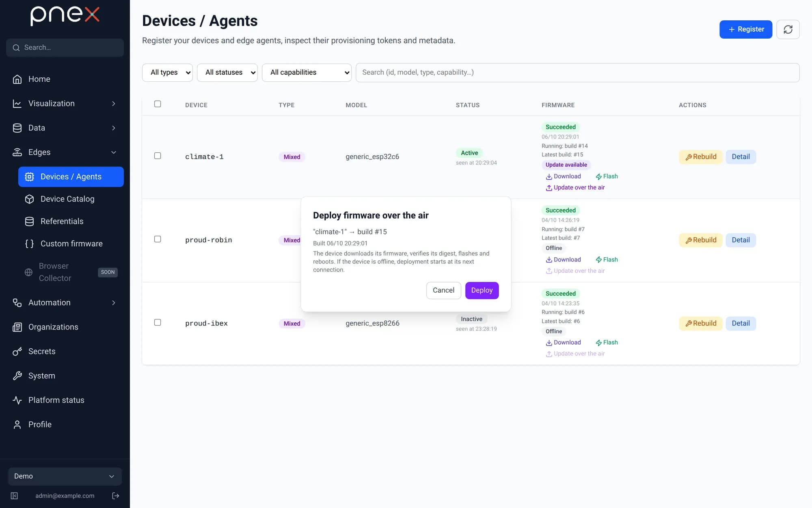Screen dimensions: 812x508
Task: Check the proud-robin row checkbox
Action: pos(158,239)
